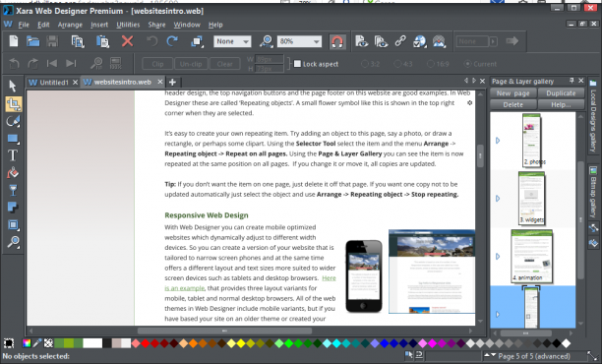Pick the bright red color swatch

tap(146, 343)
